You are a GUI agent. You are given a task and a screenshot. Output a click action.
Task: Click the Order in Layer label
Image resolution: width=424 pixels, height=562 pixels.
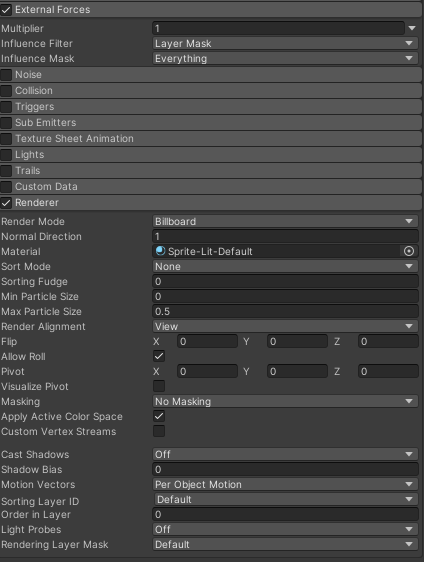(36, 515)
